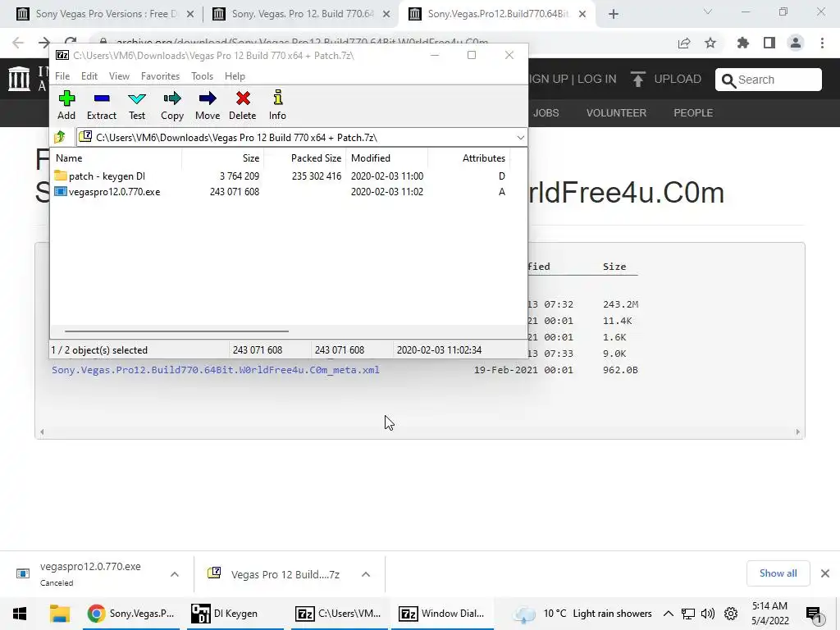Click the UPLOAD link on Internet Archive
This screenshot has width=840, height=630.
666,80
